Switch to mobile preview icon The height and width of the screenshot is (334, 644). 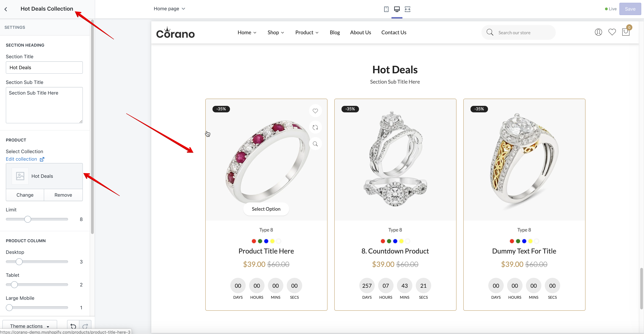click(x=386, y=9)
